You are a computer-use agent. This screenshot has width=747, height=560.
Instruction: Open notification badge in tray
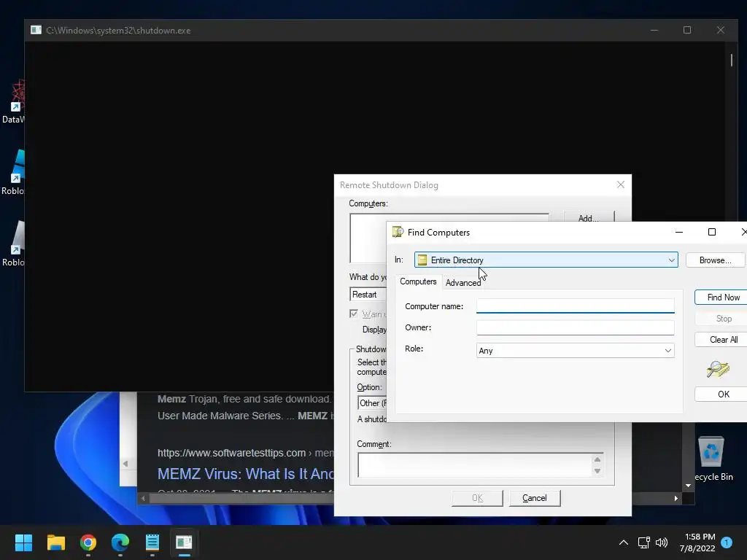click(727, 542)
